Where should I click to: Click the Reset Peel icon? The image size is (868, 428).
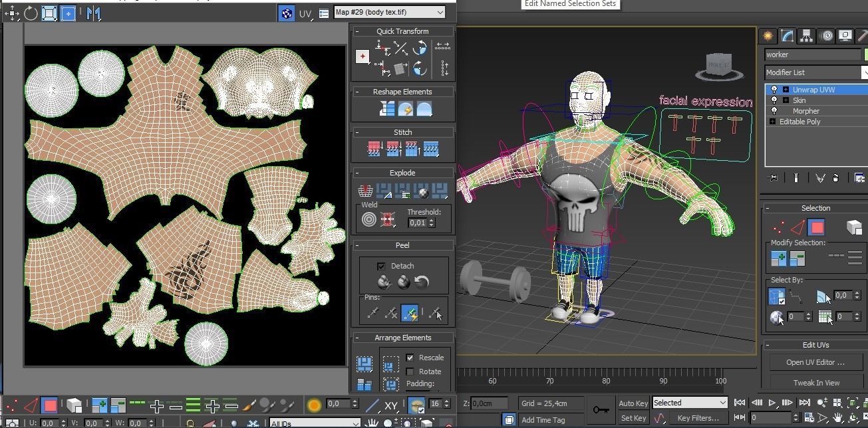pyautogui.click(x=422, y=282)
